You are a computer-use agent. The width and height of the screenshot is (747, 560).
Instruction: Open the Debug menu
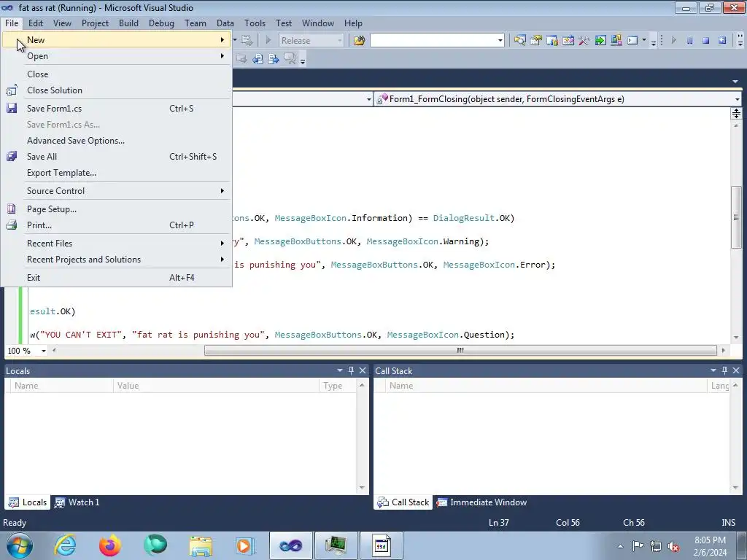point(161,23)
